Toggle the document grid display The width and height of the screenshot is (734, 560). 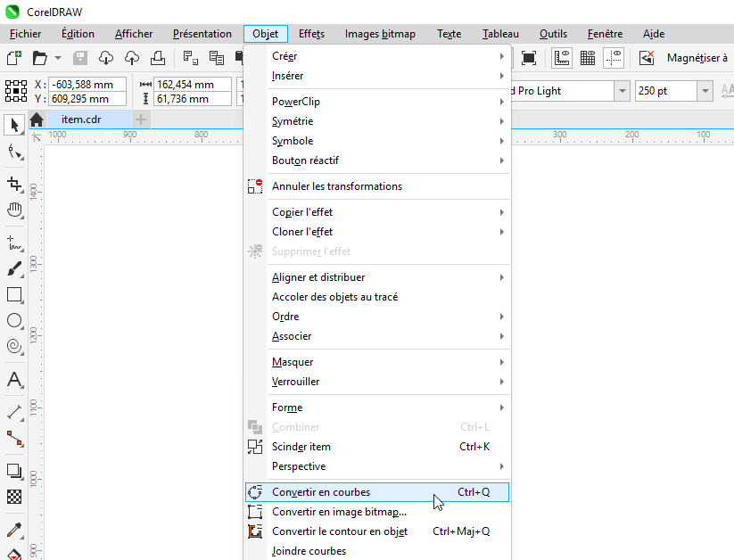(x=588, y=58)
